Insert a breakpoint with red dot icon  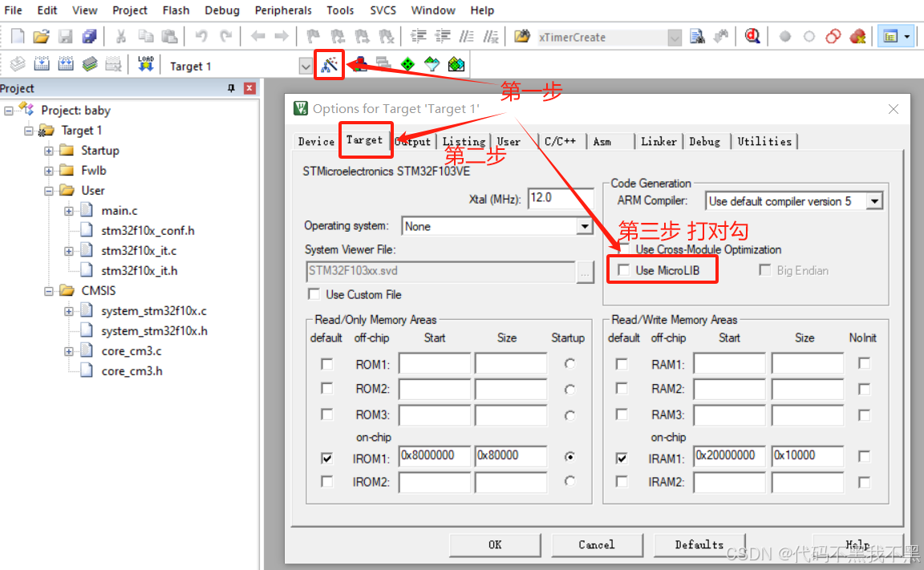[x=785, y=37]
